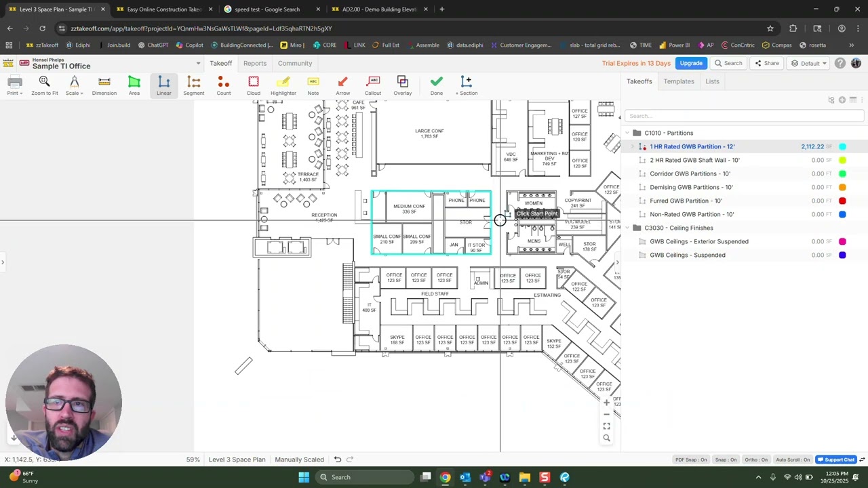Click the blue Upgrade button
The image size is (868, 488).
(691, 63)
